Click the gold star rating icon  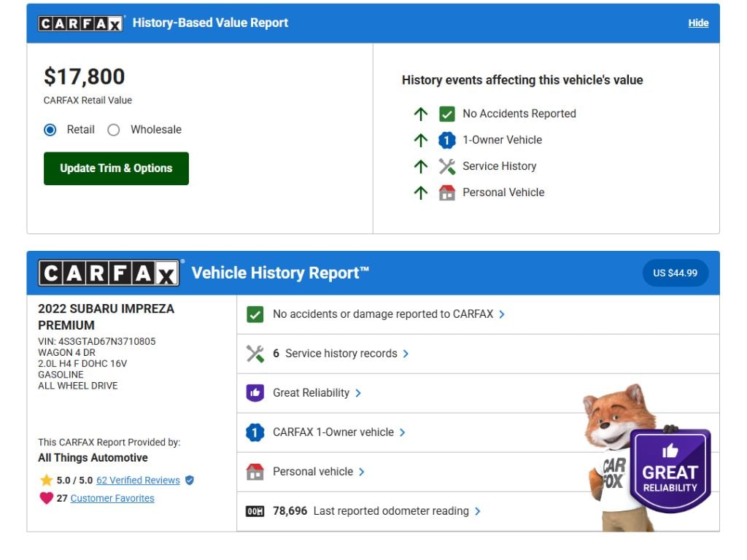click(x=46, y=481)
